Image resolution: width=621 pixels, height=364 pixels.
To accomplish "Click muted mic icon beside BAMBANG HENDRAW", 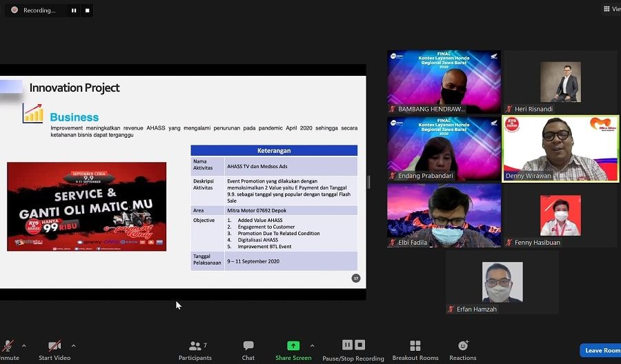I will pyautogui.click(x=393, y=109).
